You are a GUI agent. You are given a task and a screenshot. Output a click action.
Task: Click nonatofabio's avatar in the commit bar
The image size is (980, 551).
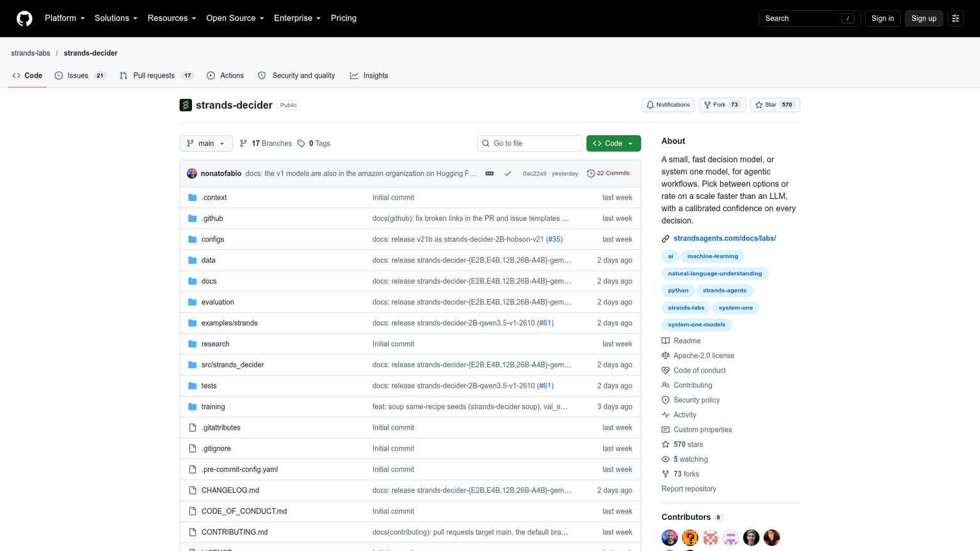click(x=191, y=173)
